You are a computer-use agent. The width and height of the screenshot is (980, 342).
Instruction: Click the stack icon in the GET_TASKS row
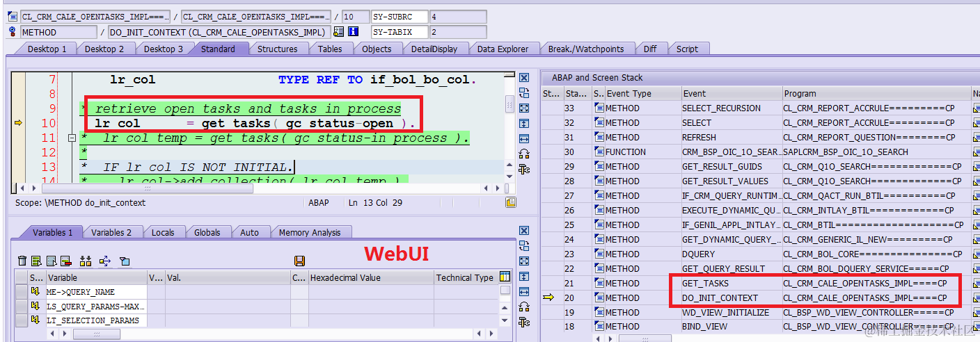click(599, 283)
